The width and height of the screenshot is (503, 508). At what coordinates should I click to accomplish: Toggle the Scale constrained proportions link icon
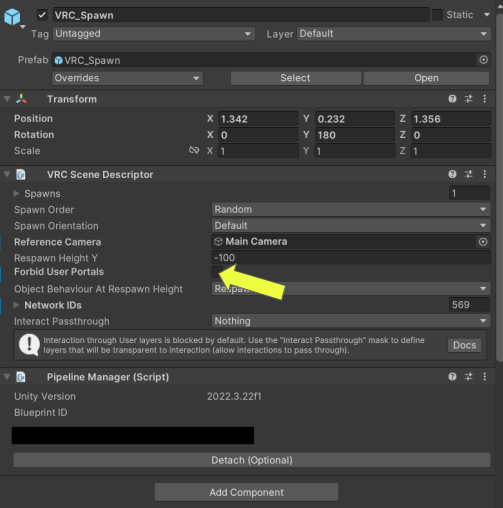[x=194, y=150]
